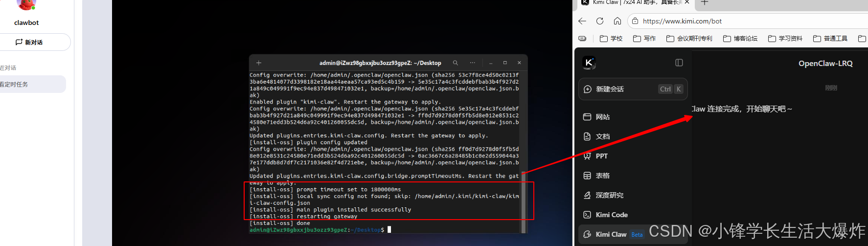
Task: Click the 文档 document icon
Action: click(x=587, y=136)
